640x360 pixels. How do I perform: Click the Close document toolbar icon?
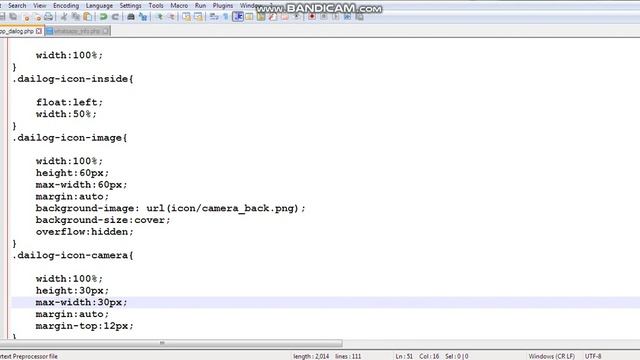(x=26, y=17)
